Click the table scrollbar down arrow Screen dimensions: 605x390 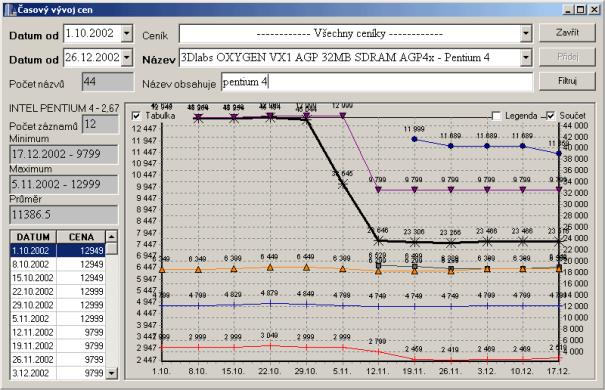112,373
